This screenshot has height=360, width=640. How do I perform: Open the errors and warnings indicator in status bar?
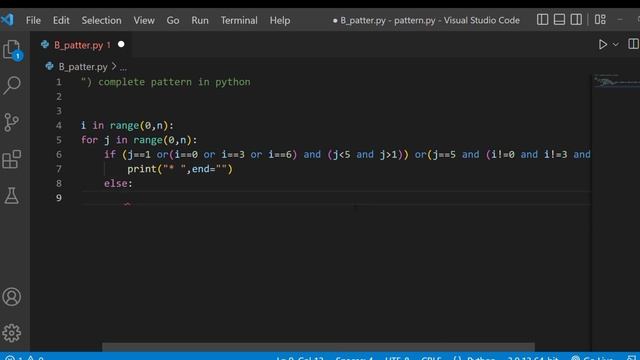click(24, 358)
